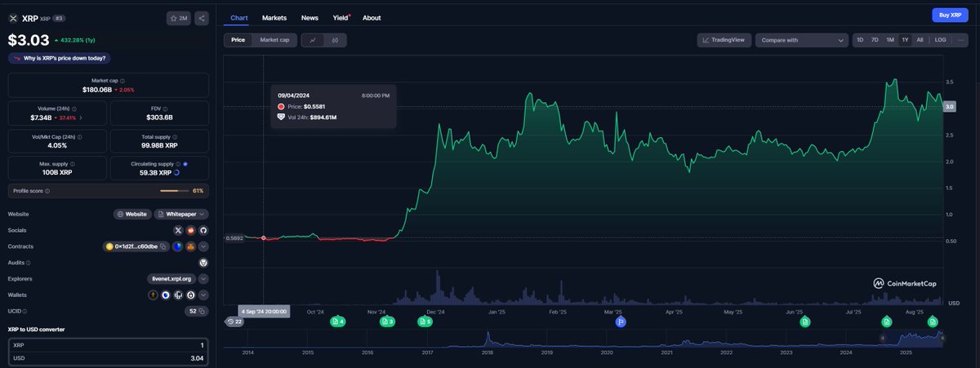The image size is (980, 368).
Task: Open the news marker with 3 near Nov '24
Action: (388, 321)
